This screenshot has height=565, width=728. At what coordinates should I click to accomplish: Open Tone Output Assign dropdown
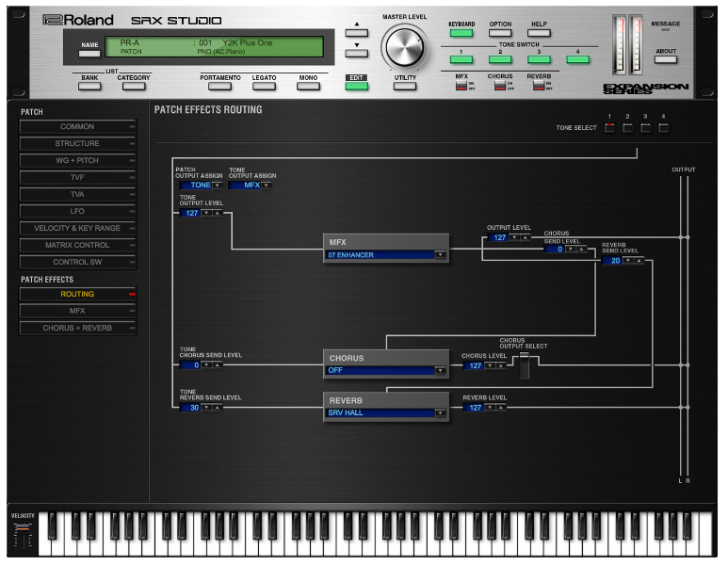266,186
